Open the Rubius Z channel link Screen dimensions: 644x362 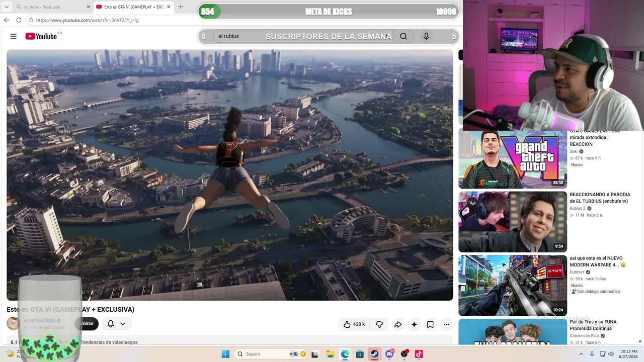[x=578, y=208]
